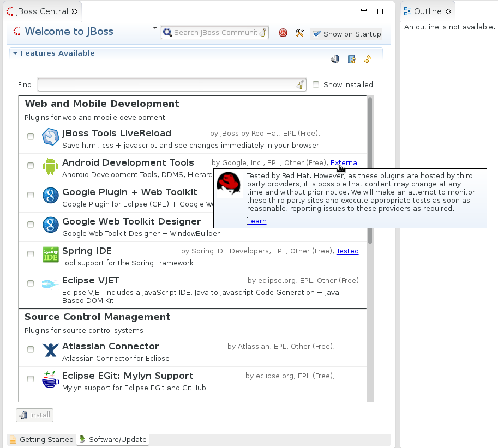498x448 pixels.
Task: Open the dropdown arrow beside Welcome to JBoss
Action: pyautogui.click(x=155, y=28)
